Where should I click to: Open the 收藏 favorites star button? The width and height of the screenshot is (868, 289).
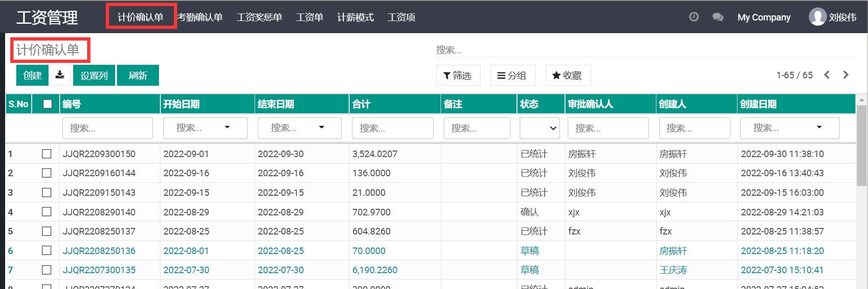point(567,76)
